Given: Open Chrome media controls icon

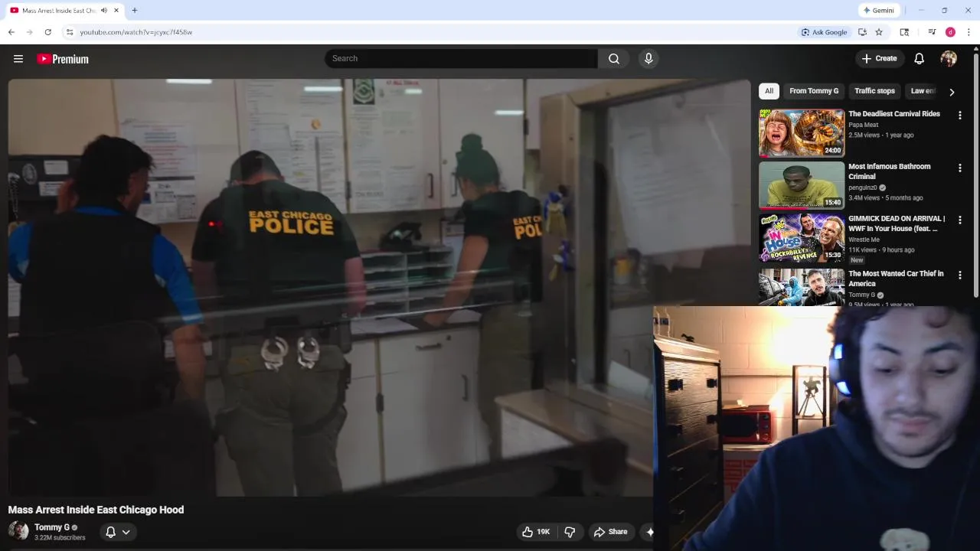Looking at the screenshot, I should point(932,32).
